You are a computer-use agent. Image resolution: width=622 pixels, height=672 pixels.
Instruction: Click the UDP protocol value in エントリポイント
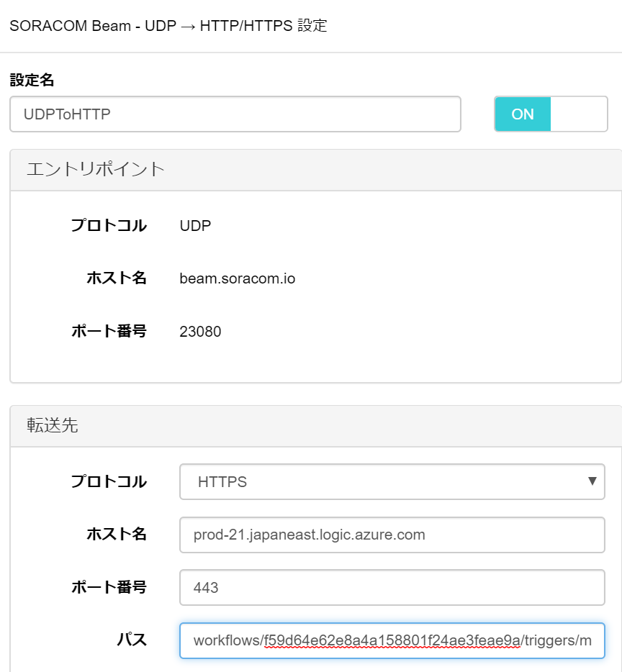point(196,226)
